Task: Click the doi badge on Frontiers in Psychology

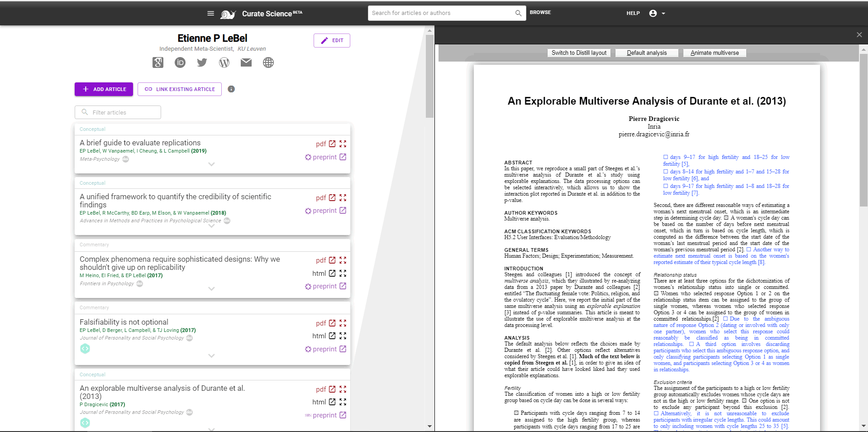Action: tap(140, 283)
